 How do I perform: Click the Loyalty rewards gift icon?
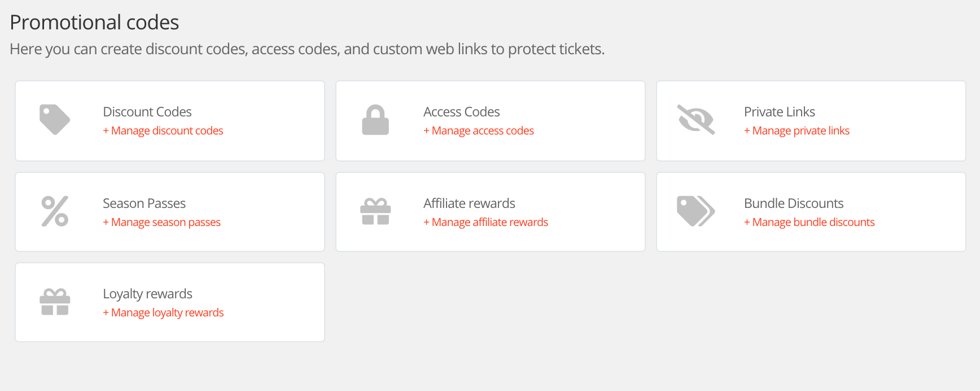tap(55, 302)
